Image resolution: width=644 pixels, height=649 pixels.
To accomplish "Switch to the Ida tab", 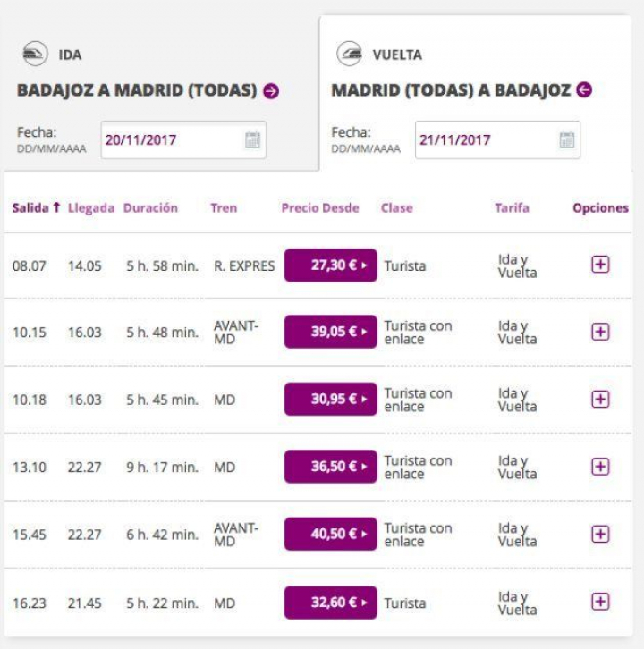I will point(70,55).
